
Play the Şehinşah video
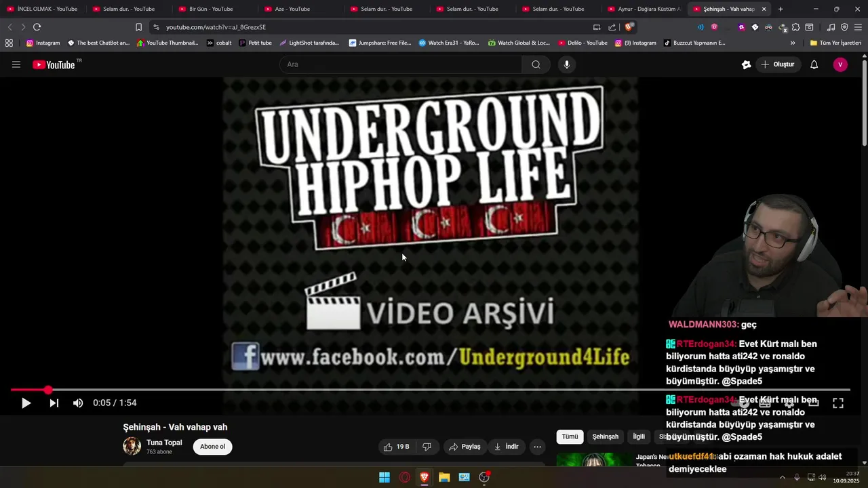click(x=26, y=403)
